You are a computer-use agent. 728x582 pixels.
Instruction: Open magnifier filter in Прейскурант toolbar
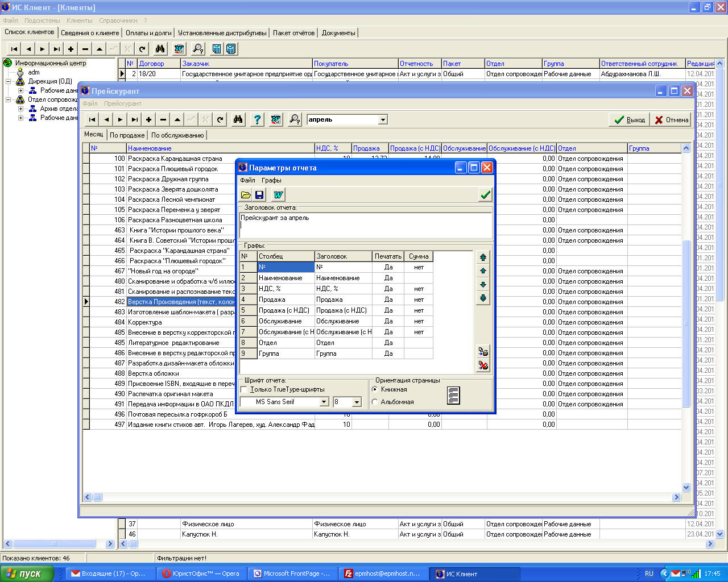(x=295, y=119)
